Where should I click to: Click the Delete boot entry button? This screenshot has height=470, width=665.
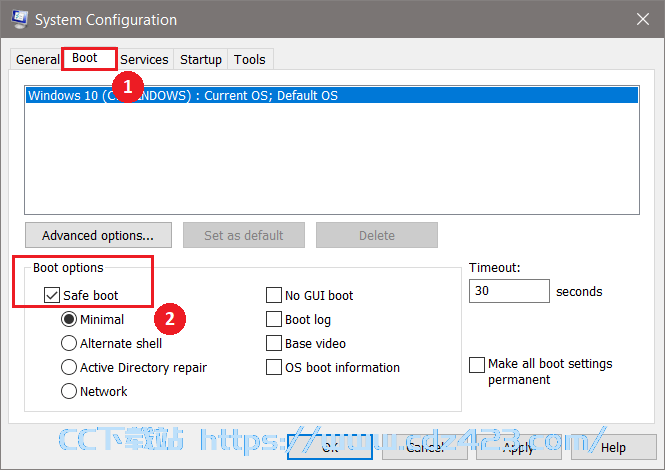[x=377, y=235]
